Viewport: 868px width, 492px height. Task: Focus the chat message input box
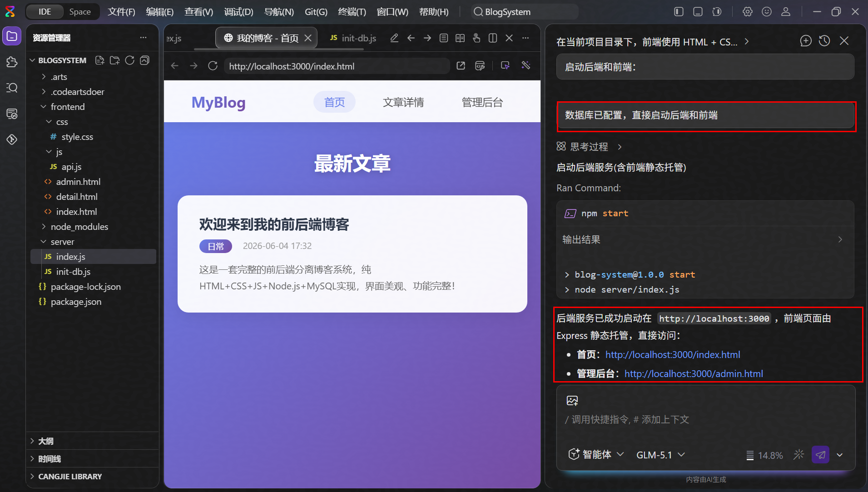[x=705, y=419]
